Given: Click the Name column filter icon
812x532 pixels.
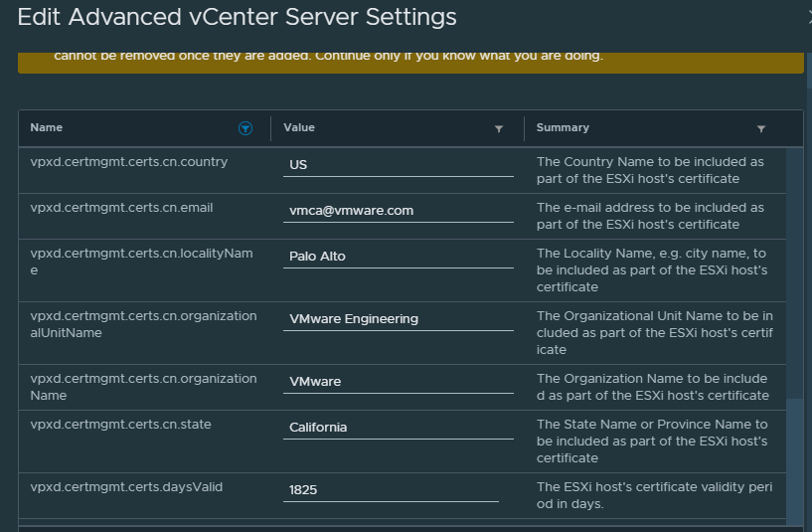Looking at the screenshot, I should coord(245,128).
